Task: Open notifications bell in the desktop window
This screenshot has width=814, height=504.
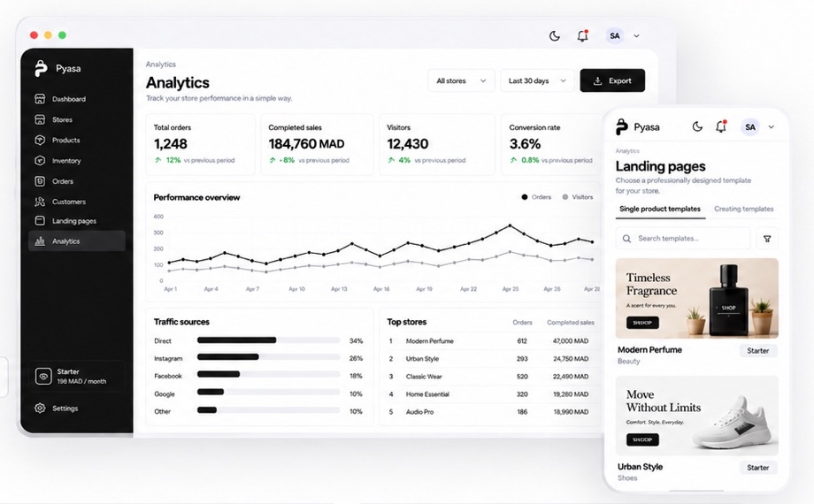Action: tap(582, 35)
